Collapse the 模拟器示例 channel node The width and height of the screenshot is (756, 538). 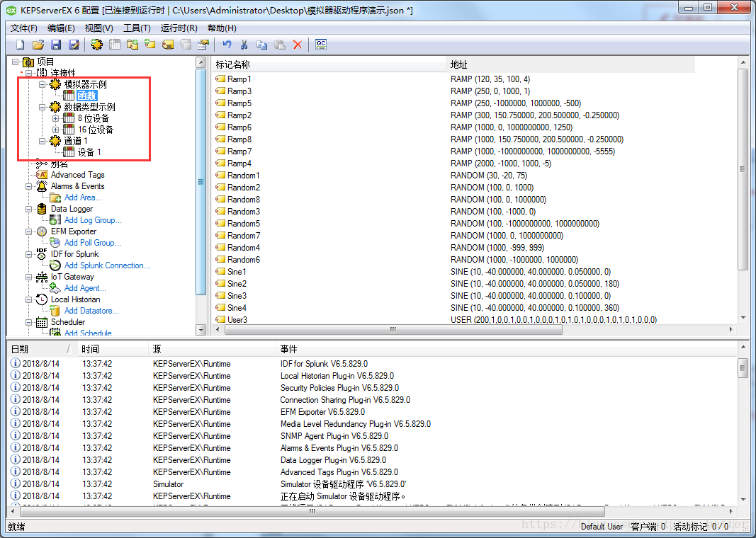click(x=43, y=84)
